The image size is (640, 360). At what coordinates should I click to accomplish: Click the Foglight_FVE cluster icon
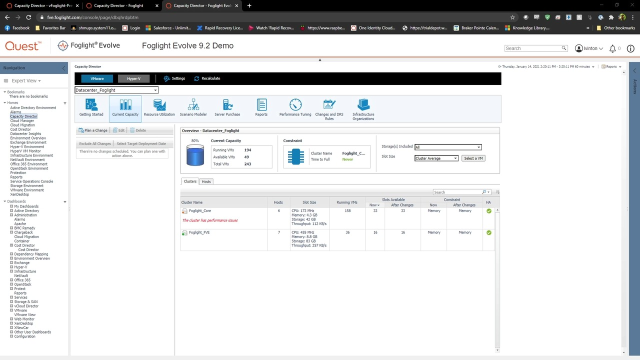coord(184,233)
